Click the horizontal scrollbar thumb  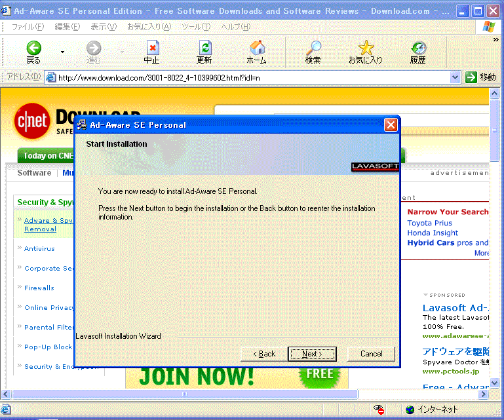click(x=185, y=394)
